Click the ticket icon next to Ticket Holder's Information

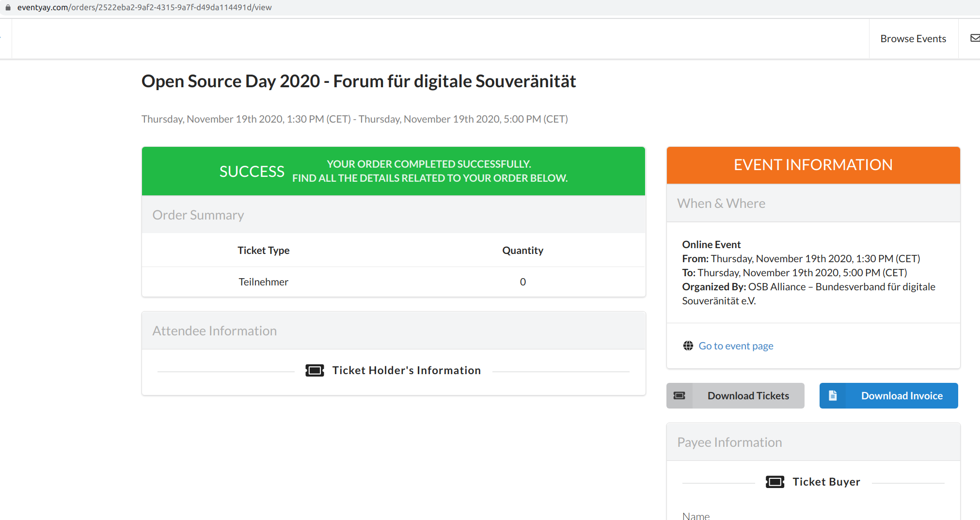click(315, 370)
